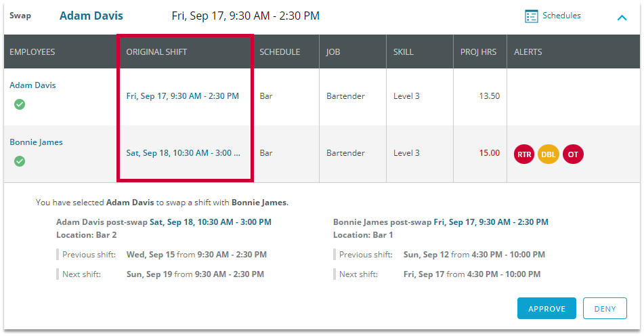The width and height of the screenshot is (644, 336).
Task: Select the Fri, Sep 17 original shift
Action: (182, 96)
